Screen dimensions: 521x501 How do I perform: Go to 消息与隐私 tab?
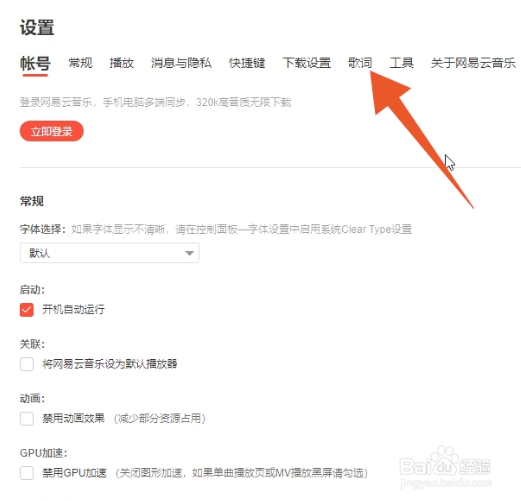point(181,63)
